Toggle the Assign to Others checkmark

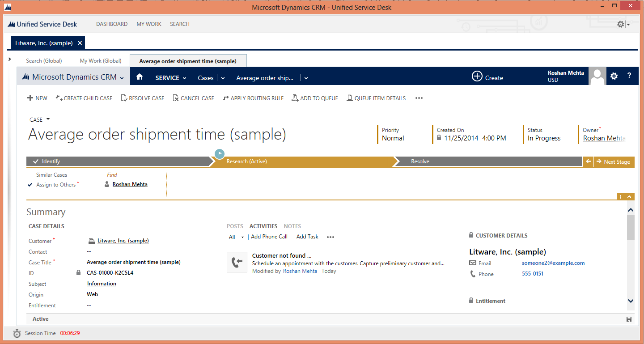[x=30, y=185]
